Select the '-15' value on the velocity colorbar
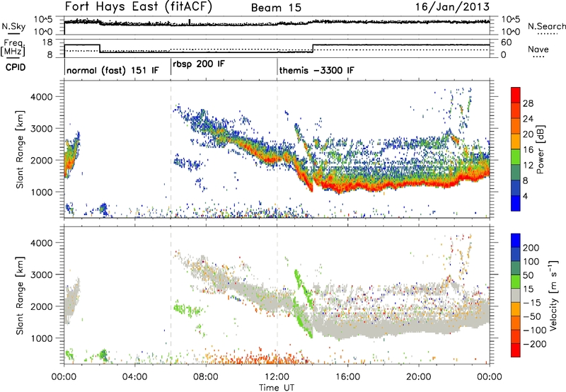This screenshot has height=392, width=566. pyautogui.click(x=532, y=302)
